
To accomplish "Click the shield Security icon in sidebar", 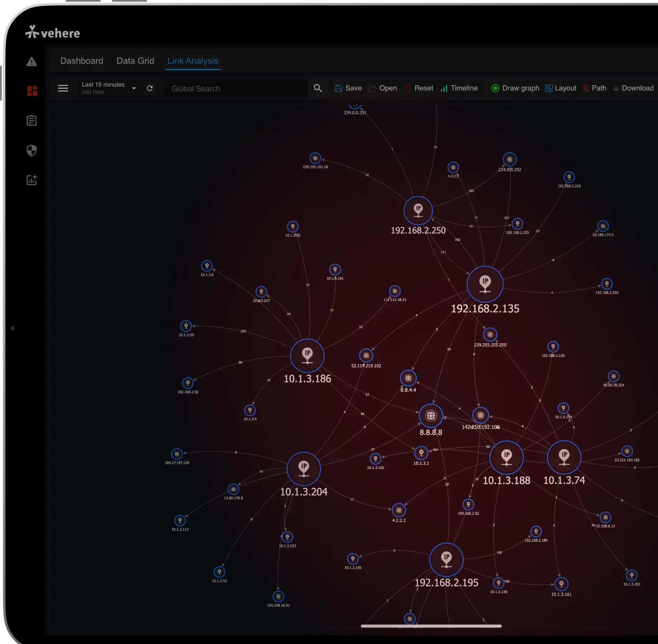I will click(32, 151).
